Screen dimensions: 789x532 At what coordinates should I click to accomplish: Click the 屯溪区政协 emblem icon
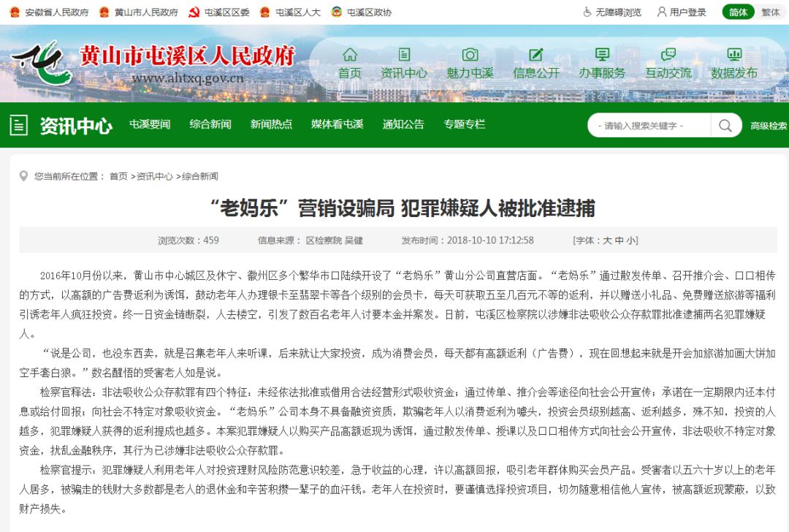(x=336, y=12)
